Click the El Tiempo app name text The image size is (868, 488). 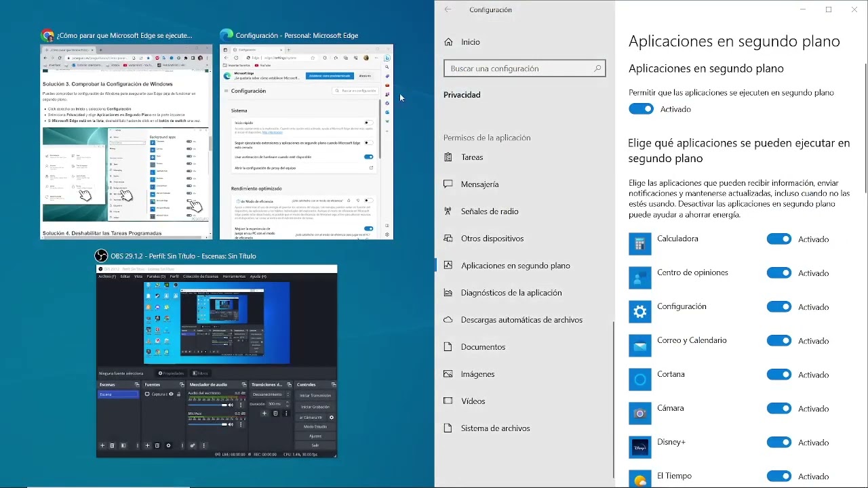coord(674,476)
